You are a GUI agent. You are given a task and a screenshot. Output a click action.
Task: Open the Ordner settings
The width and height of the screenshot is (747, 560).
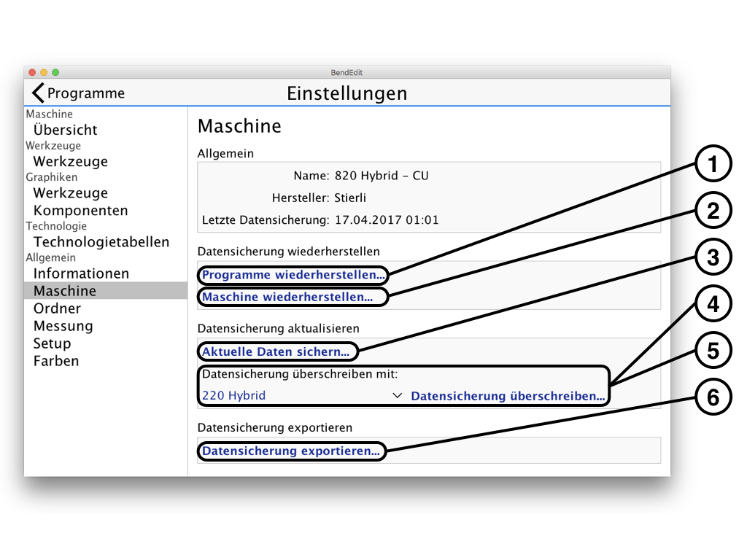57,308
